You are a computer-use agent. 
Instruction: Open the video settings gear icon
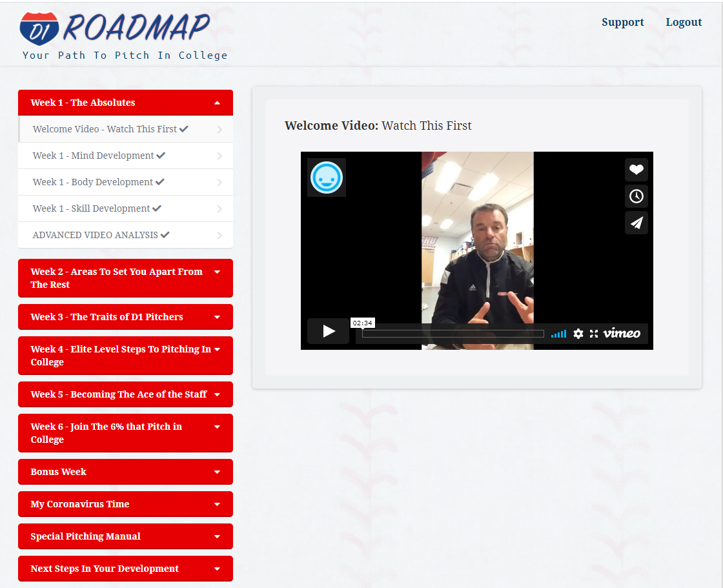click(x=578, y=333)
